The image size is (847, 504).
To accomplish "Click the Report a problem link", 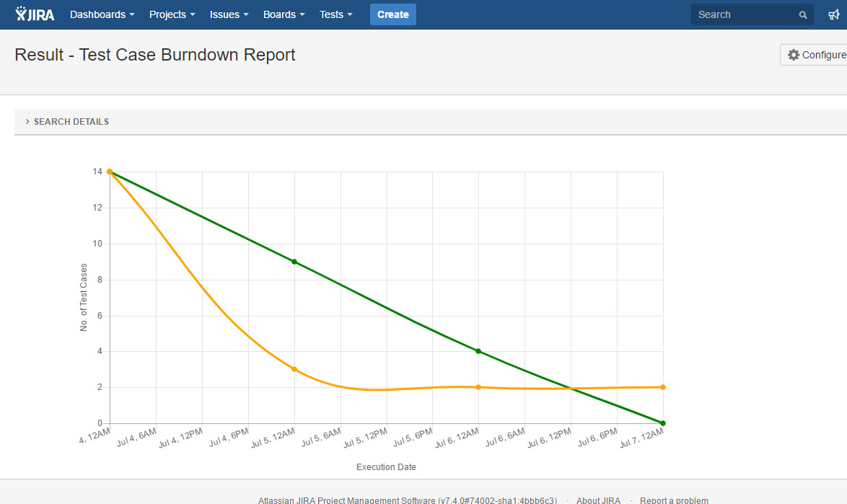I will click(674, 500).
